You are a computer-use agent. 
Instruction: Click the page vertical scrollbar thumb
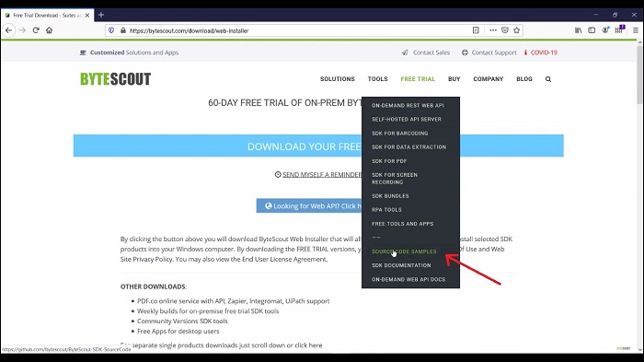click(x=639, y=74)
